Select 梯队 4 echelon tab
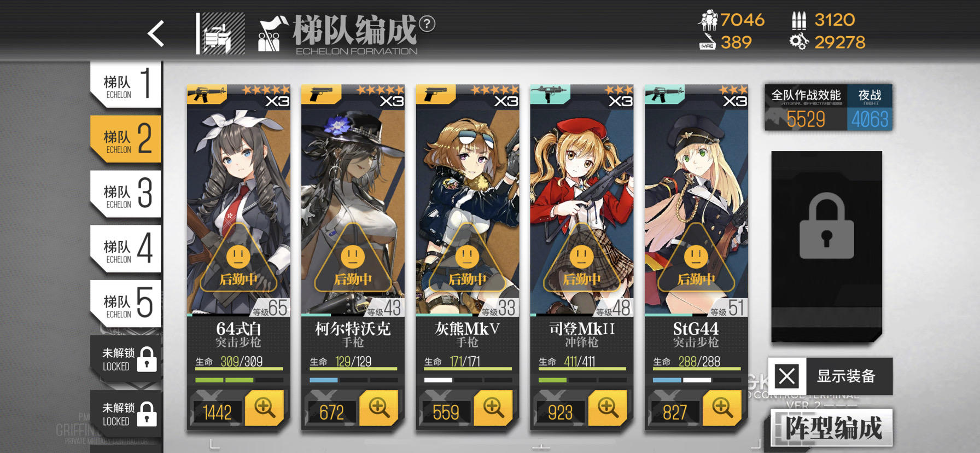Viewport: 980px width, 453px height. click(126, 249)
